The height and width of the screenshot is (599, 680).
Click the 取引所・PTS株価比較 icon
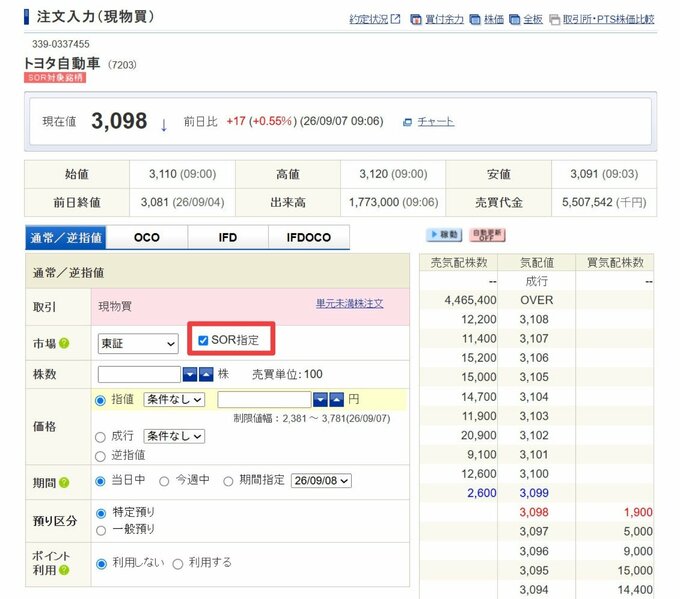pyautogui.click(x=554, y=20)
